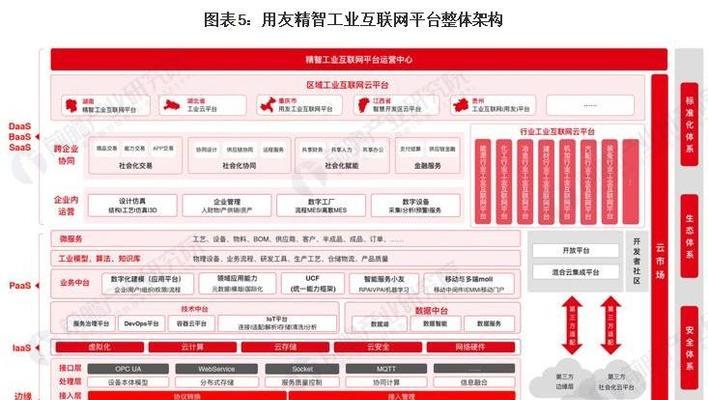The width and height of the screenshot is (708, 400).
Task: Click the red 生态体系 block
Action: [689, 236]
